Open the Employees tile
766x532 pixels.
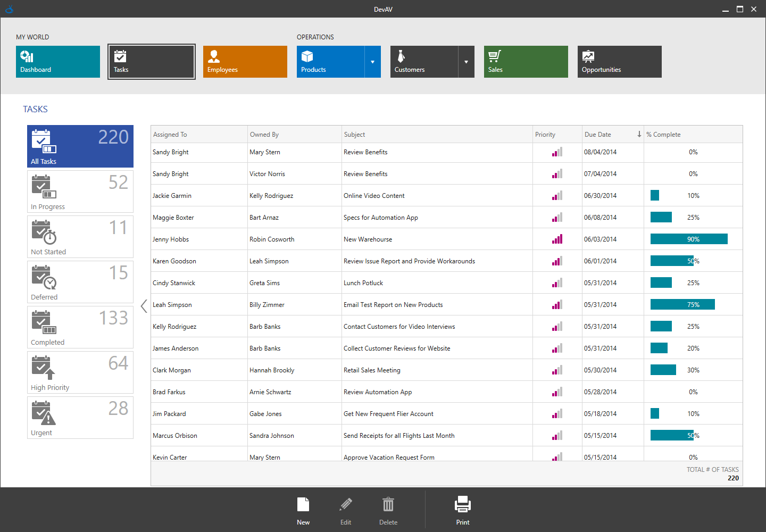(x=245, y=61)
